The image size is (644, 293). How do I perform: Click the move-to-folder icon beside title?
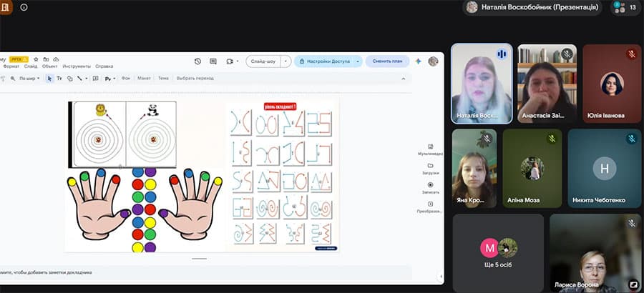pos(46,59)
